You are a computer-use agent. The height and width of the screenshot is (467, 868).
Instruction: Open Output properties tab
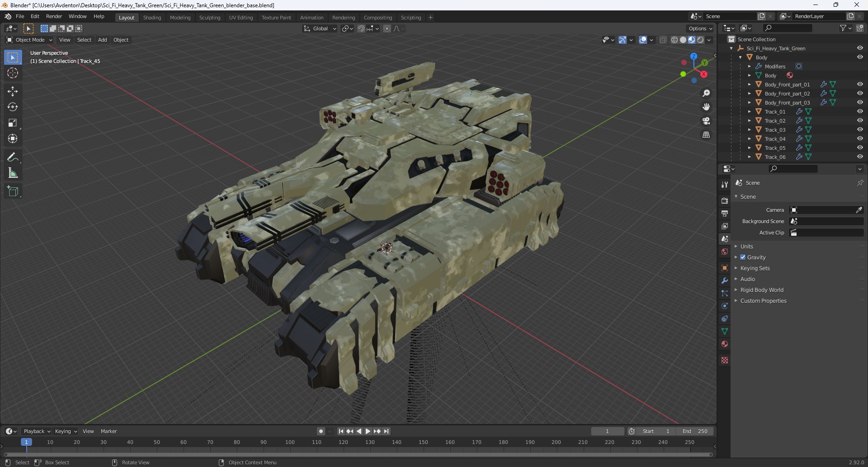(725, 213)
